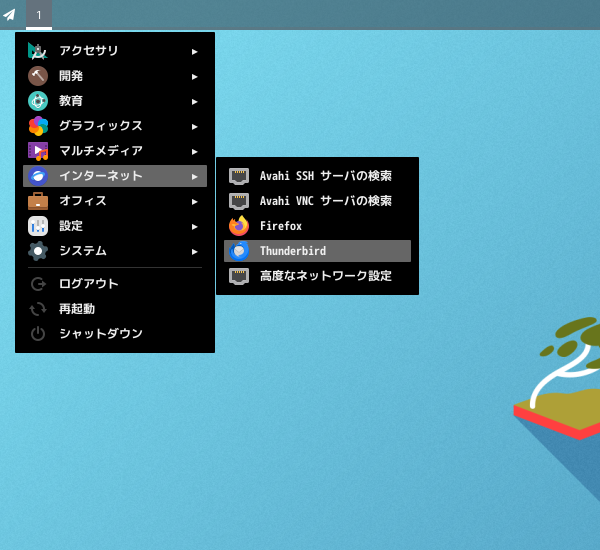Open the システム menu entry
This screenshot has width=600, height=550.
pos(115,251)
